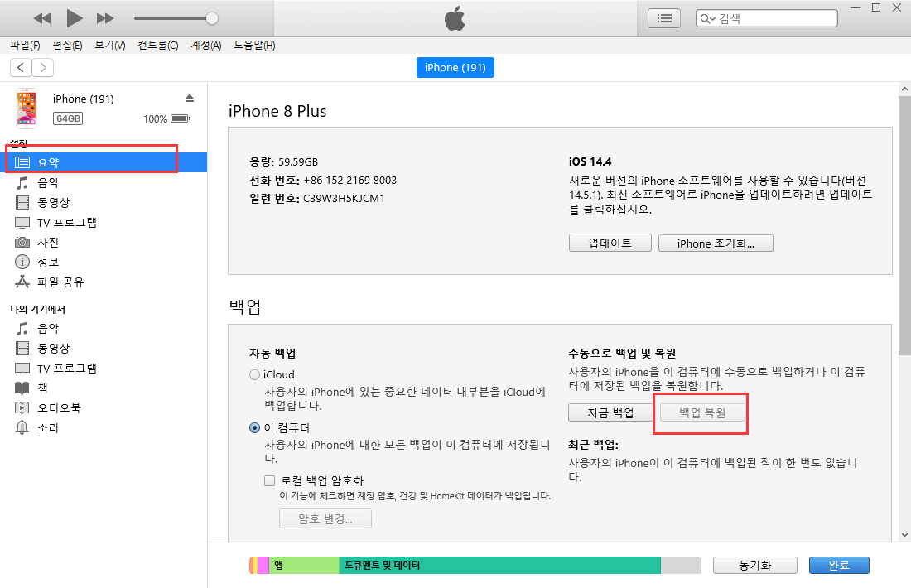
Task: Select the iCloud backup radio button
Action: pyautogui.click(x=254, y=375)
